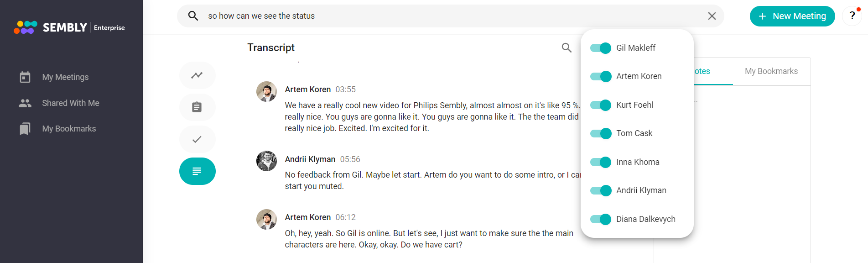Disable the Artem Koren speaker filter
This screenshot has width=868, height=263.
(601, 76)
